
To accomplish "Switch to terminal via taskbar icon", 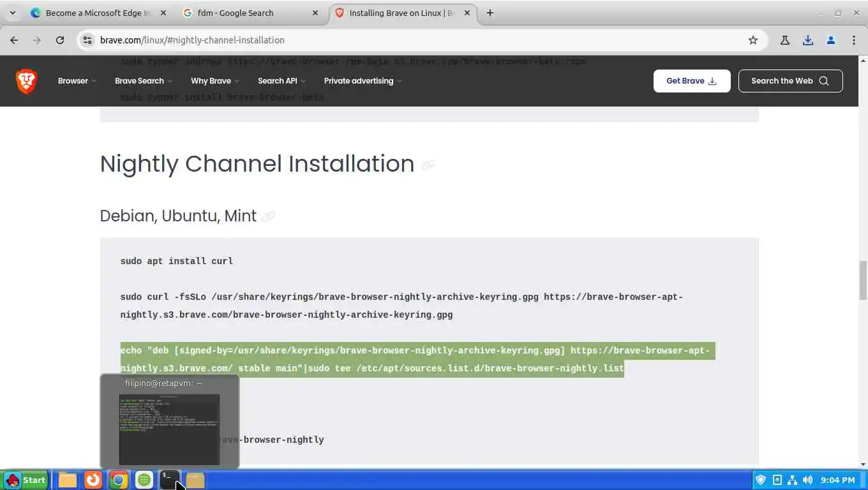I will point(170,480).
